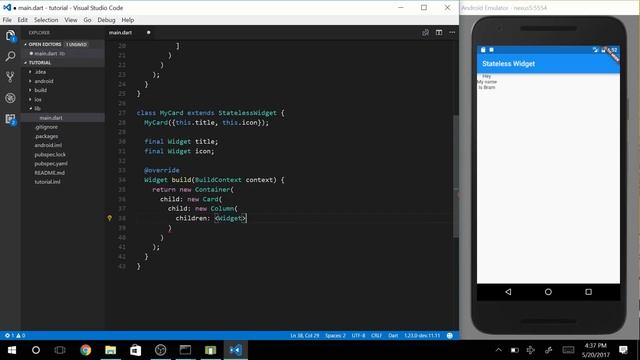Click the lightbulb code action on line 38

coord(109,218)
